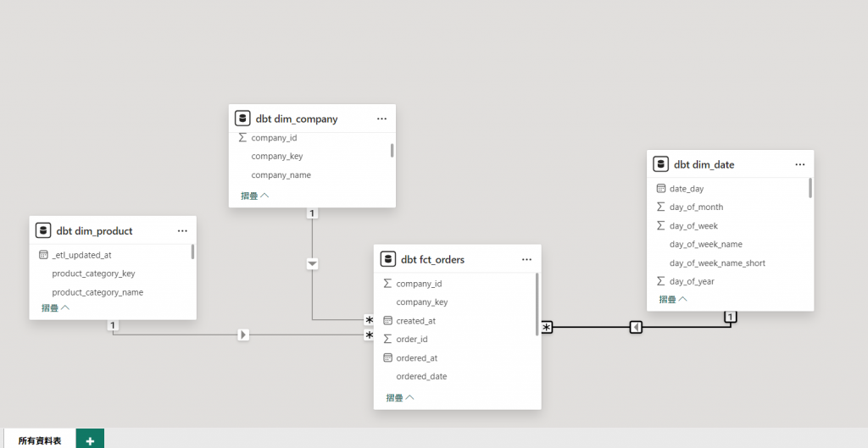Collapse the dbt dim_date table
Viewport: 868px width, 448px height.
click(x=673, y=299)
